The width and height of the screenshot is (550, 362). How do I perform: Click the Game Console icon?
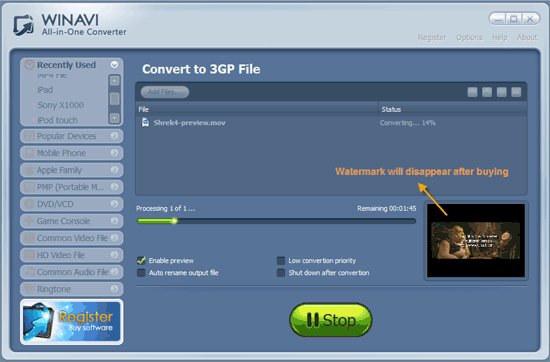[29, 221]
